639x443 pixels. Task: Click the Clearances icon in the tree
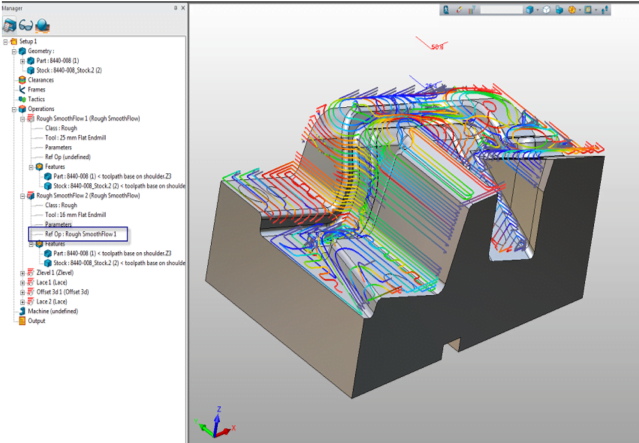20,80
